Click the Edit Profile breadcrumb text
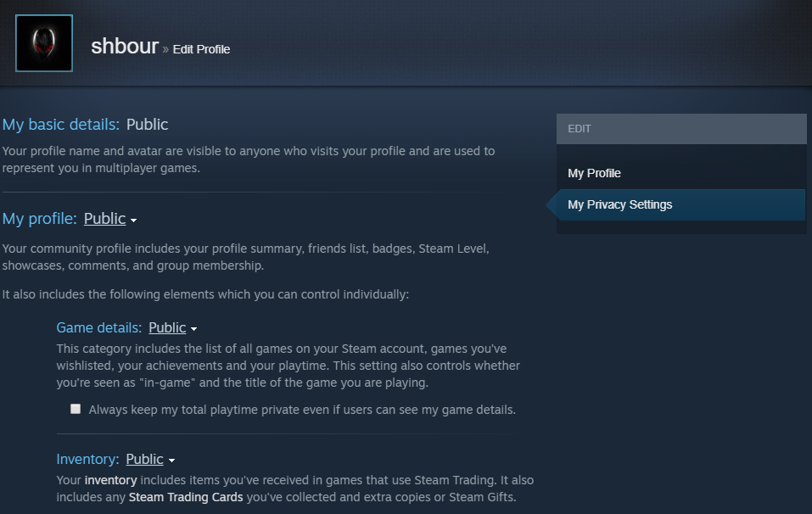Image resolution: width=812 pixels, height=514 pixels. click(201, 49)
